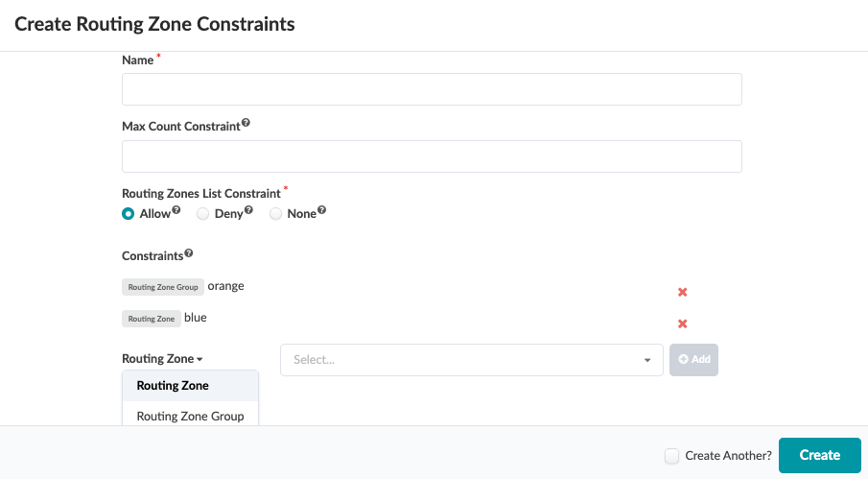Select the None radio button
Viewport: 868px width, 479px height.
(x=275, y=214)
